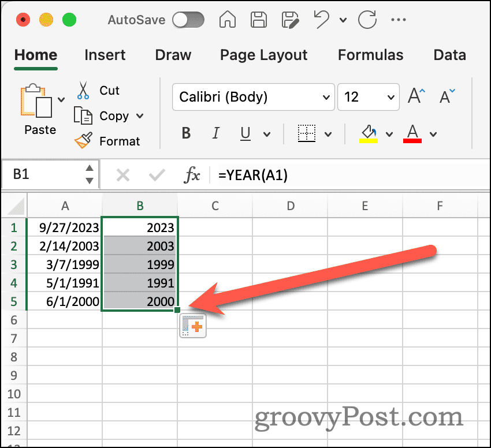Viewport: 491px width, 448px height.
Task: Select column A header
Action: 65,206
